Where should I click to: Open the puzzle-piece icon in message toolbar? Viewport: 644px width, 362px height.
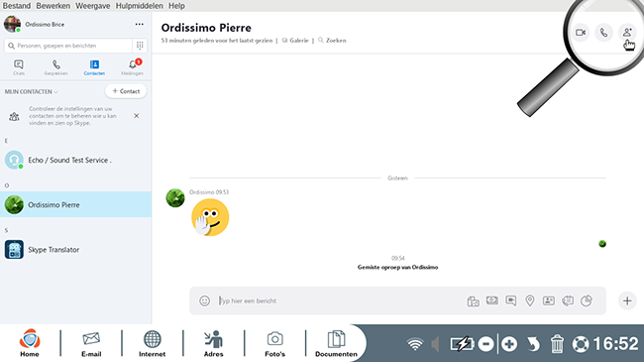568,301
